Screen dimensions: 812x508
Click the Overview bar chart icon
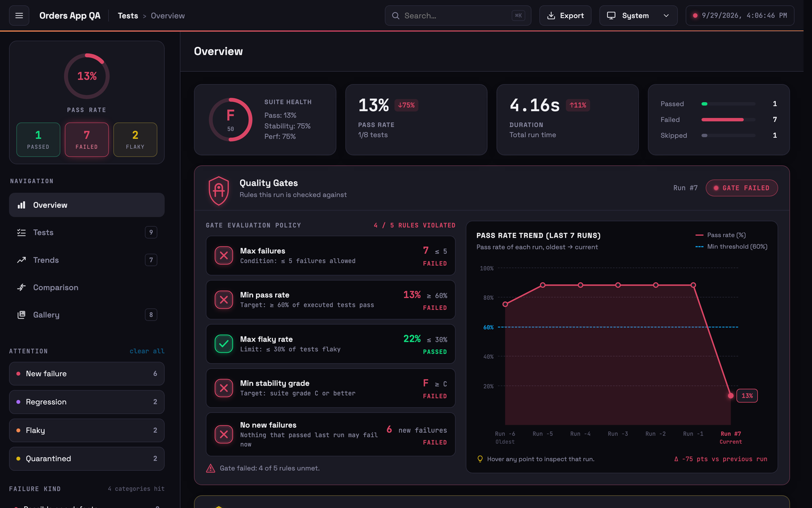point(21,205)
